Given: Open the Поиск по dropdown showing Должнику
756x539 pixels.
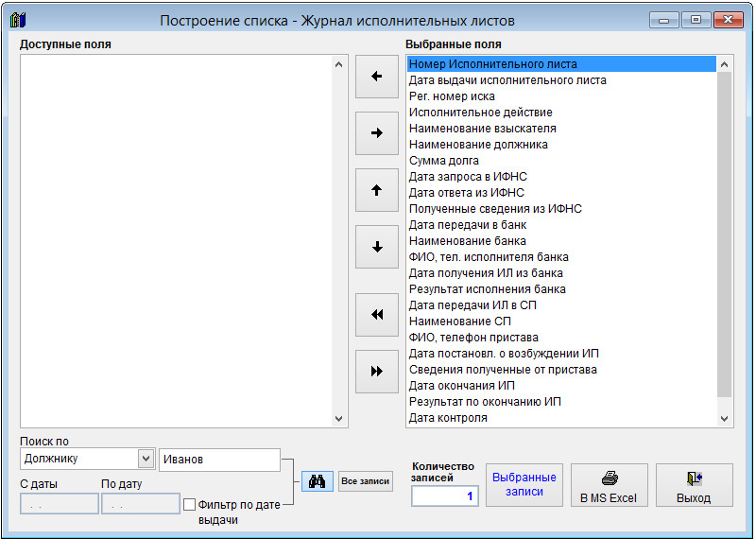Looking at the screenshot, I should coord(146,459).
